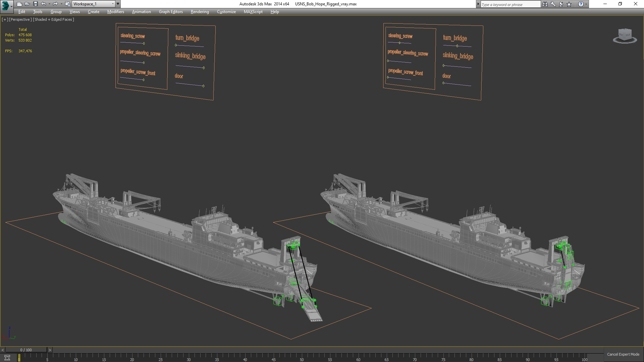
Task: Open Favorites star icon
Action: pos(569,4)
